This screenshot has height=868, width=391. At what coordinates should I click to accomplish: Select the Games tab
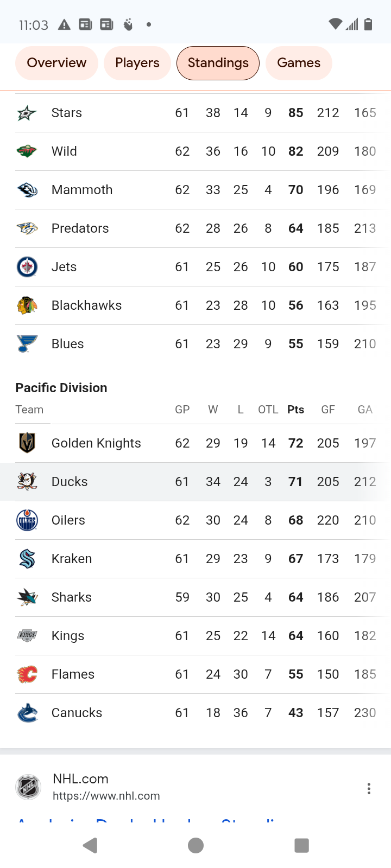point(299,63)
